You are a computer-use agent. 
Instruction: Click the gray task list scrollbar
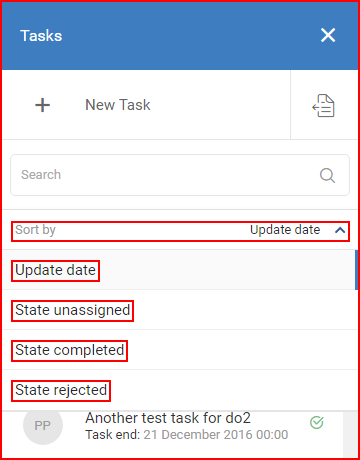click(x=350, y=434)
